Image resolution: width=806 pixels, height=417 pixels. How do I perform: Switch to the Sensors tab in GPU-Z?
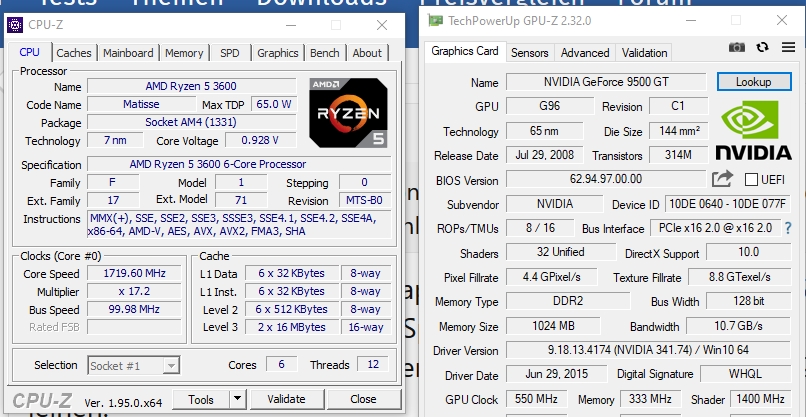(529, 53)
